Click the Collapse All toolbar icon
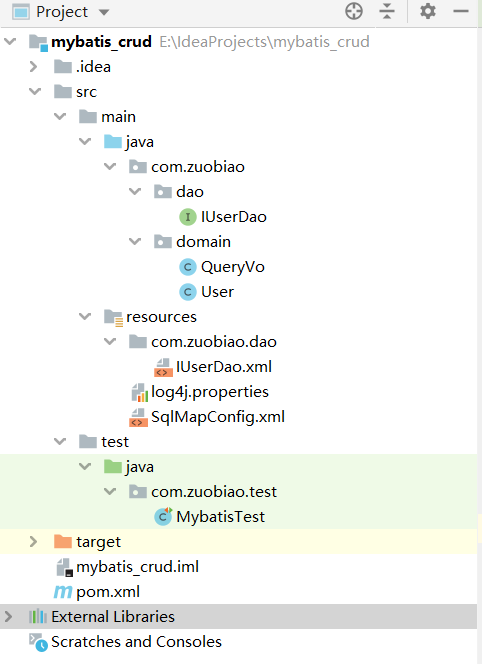This screenshot has height=664, width=482. (x=387, y=11)
